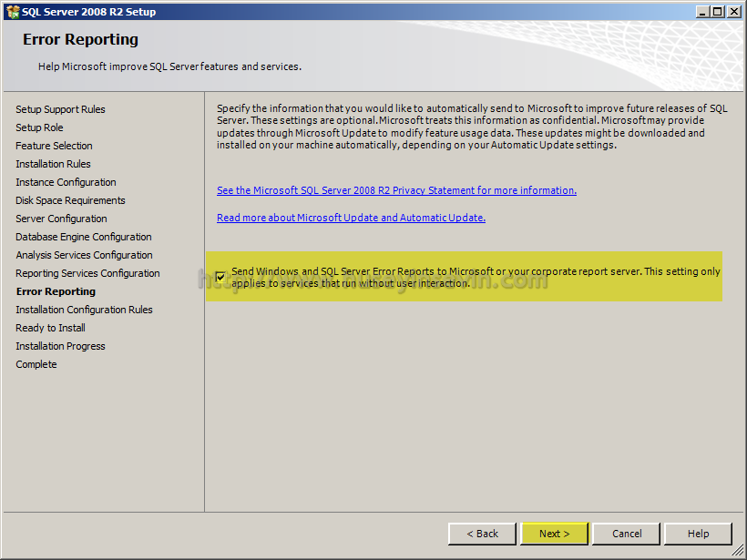Select Installation Rules step
The width and height of the screenshot is (747, 560).
click(x=53, y=164)
